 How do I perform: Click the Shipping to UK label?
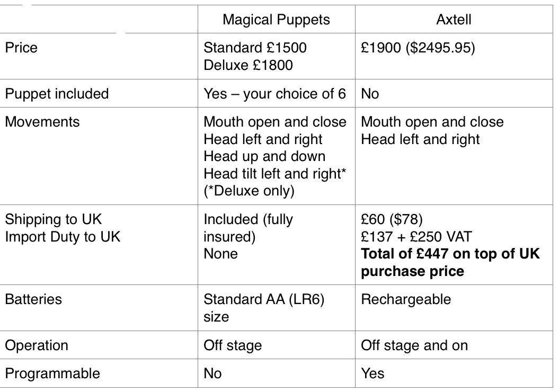tap(53, 219)
